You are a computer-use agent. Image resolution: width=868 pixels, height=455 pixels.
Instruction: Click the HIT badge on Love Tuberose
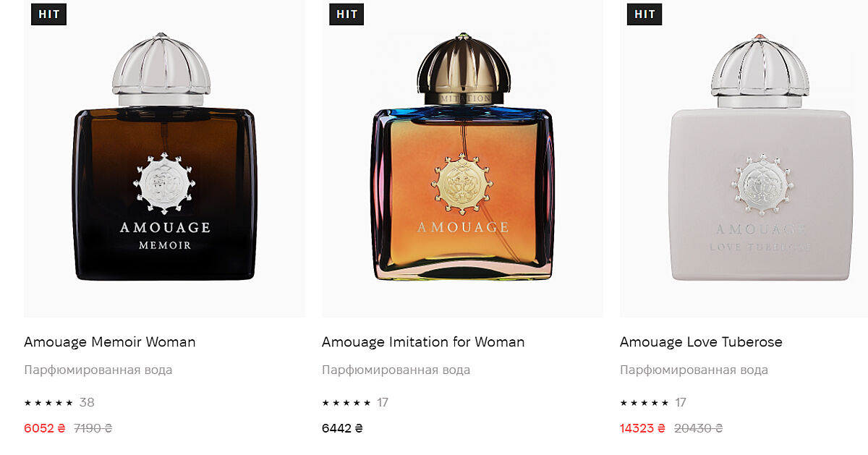click(x=644, y=14)
